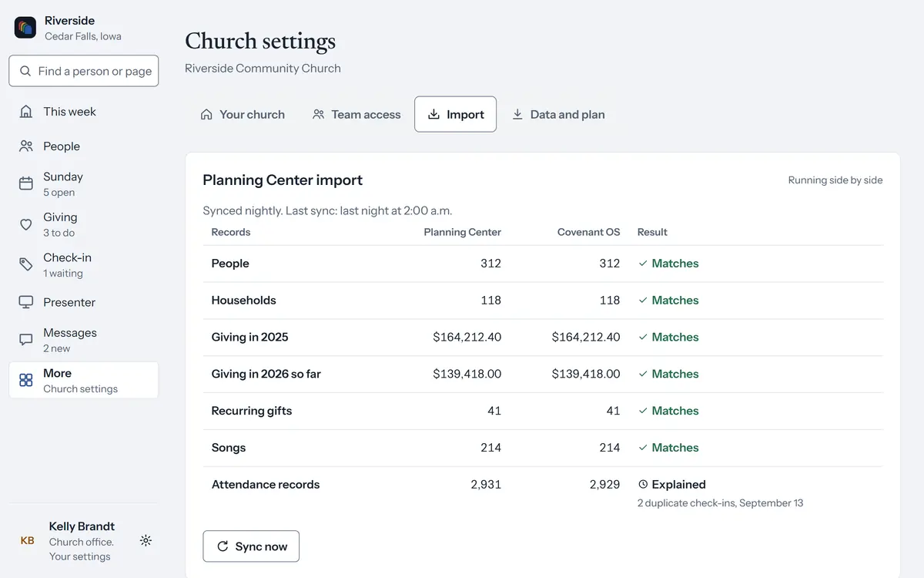Focus the Find a person or page field
The width and height of the screenshot is (924, 578).
click(84, 71)
